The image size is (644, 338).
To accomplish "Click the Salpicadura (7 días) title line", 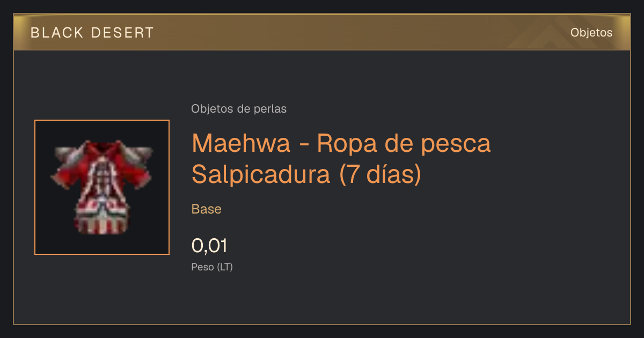I will click(306, 174).
